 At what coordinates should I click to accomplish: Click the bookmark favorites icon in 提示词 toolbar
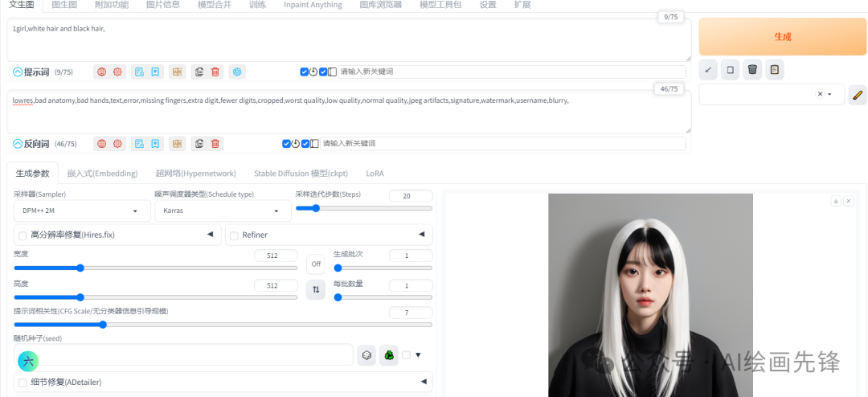pos(156,72)
